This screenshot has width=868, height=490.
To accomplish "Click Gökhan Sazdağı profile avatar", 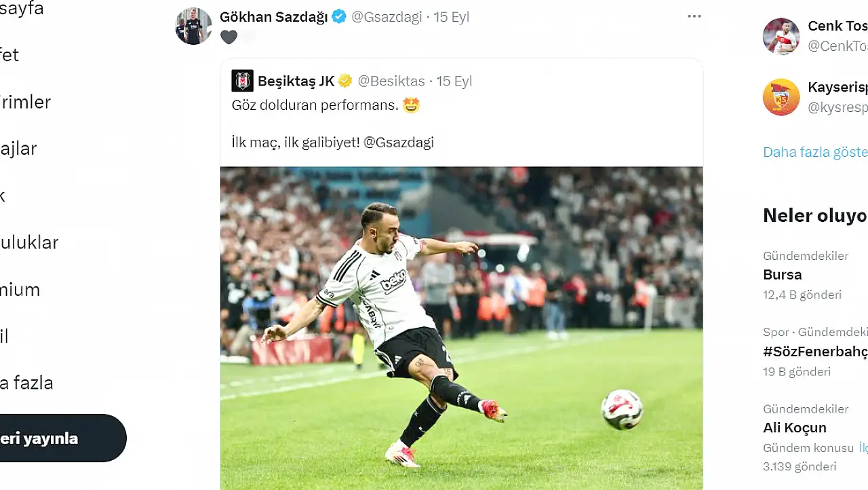I will (193, 26).
